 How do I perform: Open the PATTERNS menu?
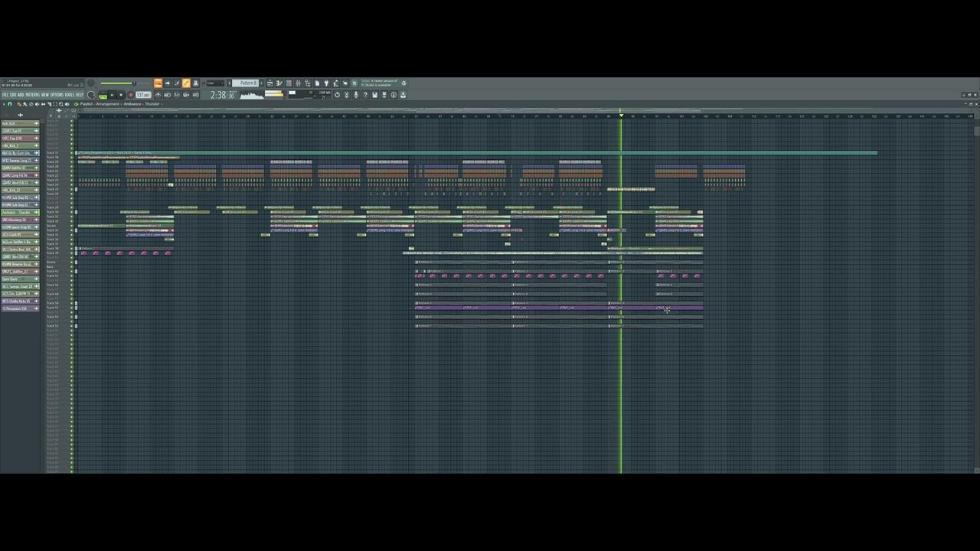point(33,95)
